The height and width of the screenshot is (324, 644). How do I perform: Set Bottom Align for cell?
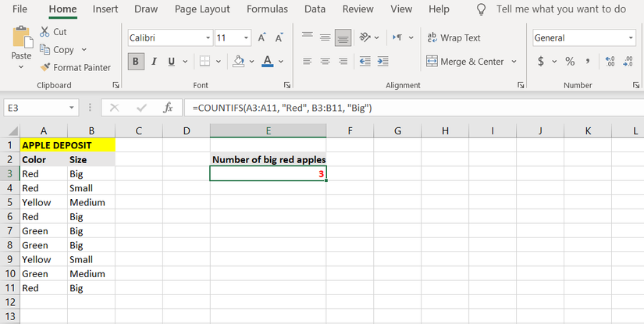[x=343, y=37]
